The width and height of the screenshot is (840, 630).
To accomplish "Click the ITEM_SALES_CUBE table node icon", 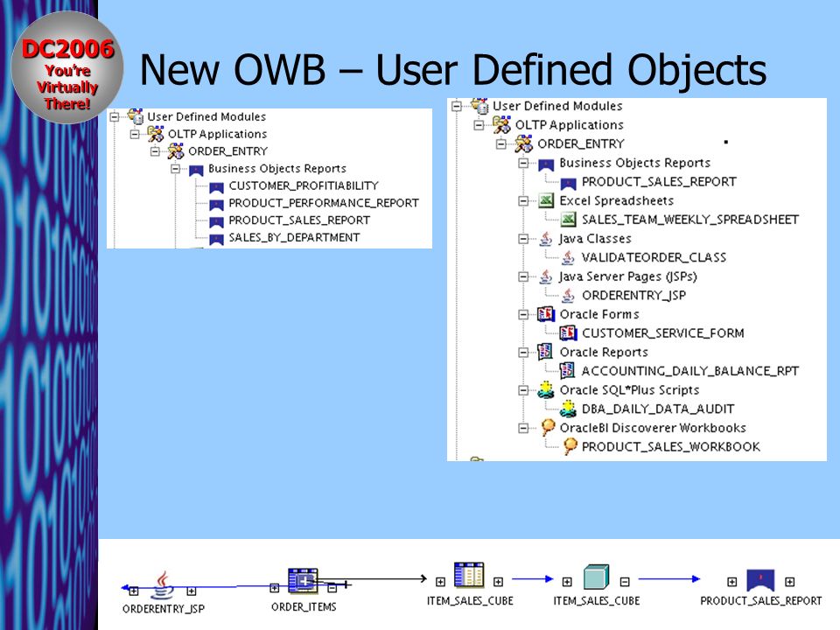I will (x=469, y=575).
